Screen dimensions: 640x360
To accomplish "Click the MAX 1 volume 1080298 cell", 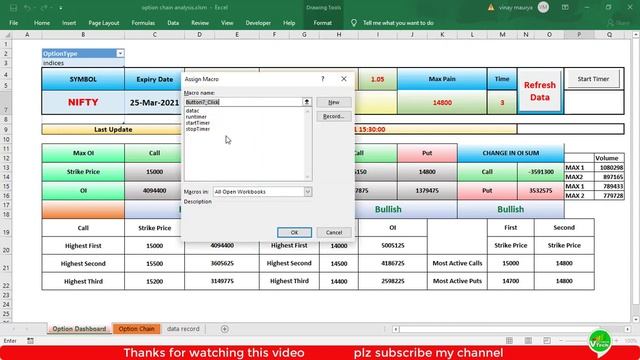I will [609, 167].
